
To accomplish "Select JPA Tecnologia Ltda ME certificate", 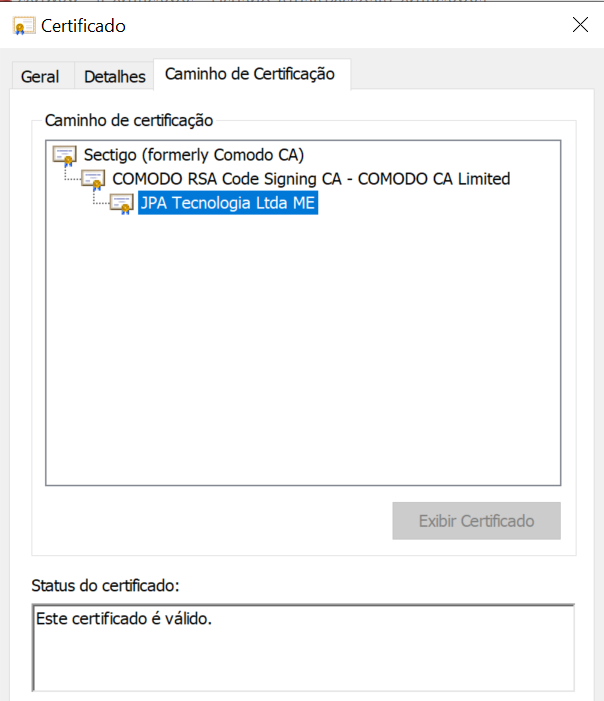I will [228, 203].
